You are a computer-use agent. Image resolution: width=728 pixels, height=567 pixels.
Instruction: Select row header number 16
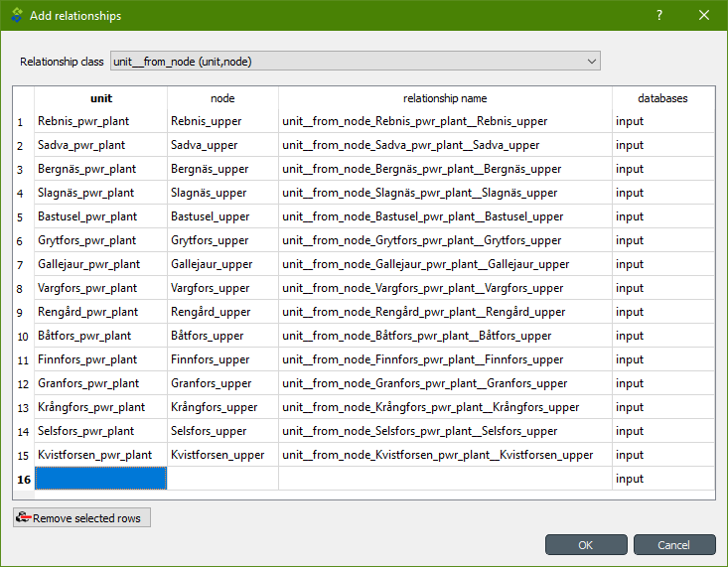(24, 479)
